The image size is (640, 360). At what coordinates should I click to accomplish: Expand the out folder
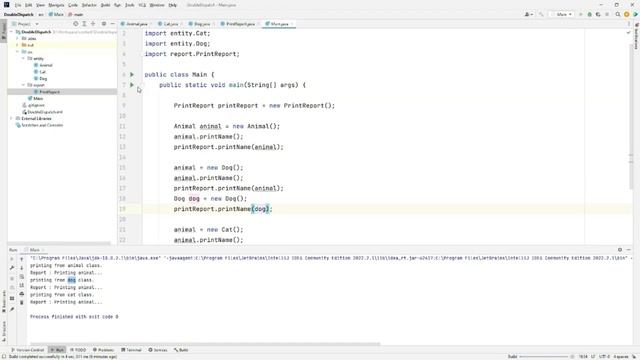tap(17, 45)
